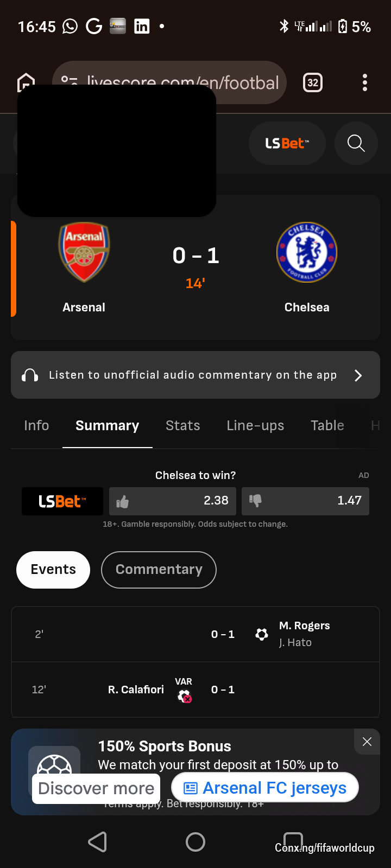Select the Commentary toggle pill

click(159, 570)
